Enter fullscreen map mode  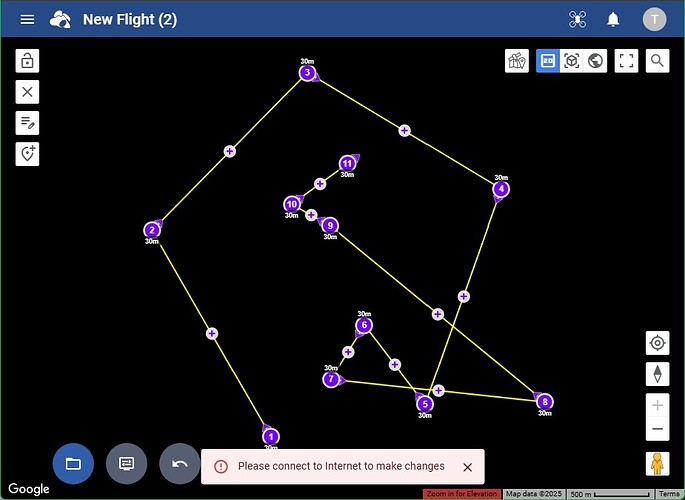point(627,61)
